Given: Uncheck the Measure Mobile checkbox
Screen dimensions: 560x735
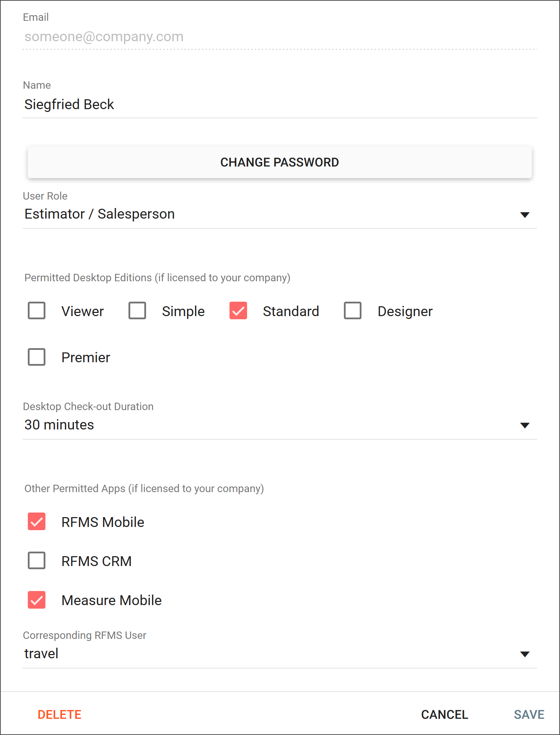Looking at the screenshot, I should tap(37, 600).
